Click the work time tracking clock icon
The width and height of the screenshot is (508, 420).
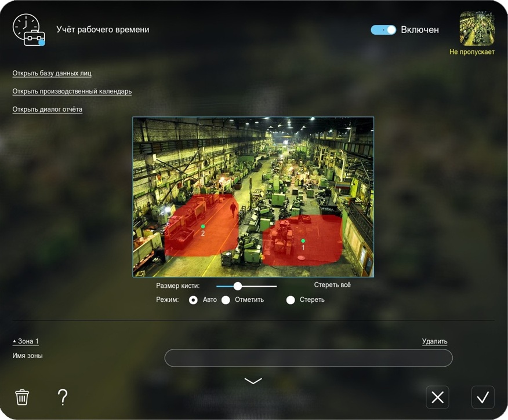tap(28, 30)
